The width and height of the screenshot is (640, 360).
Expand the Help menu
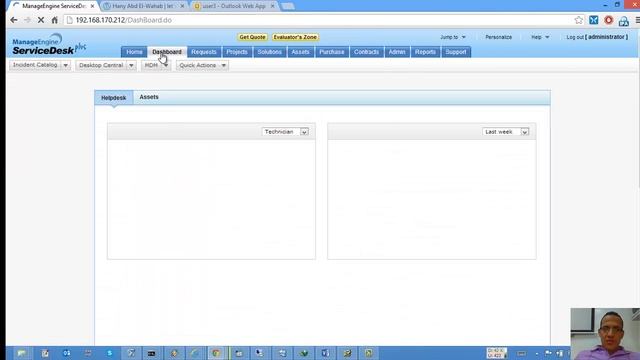(x=540, y=37)
